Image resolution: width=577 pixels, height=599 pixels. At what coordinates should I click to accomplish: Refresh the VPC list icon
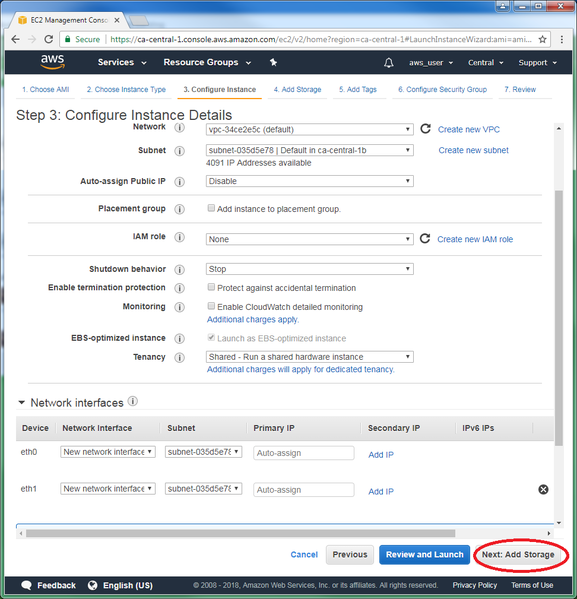pos(425,129)
